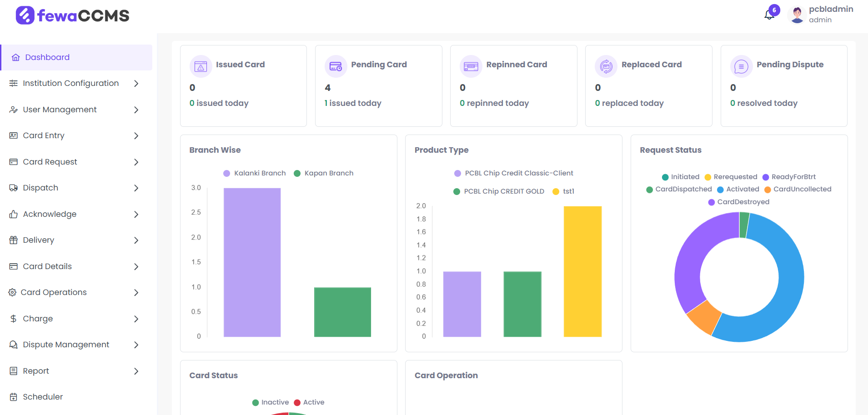
Task: Click the Pending Dispute tile icon
Action: 741,66
